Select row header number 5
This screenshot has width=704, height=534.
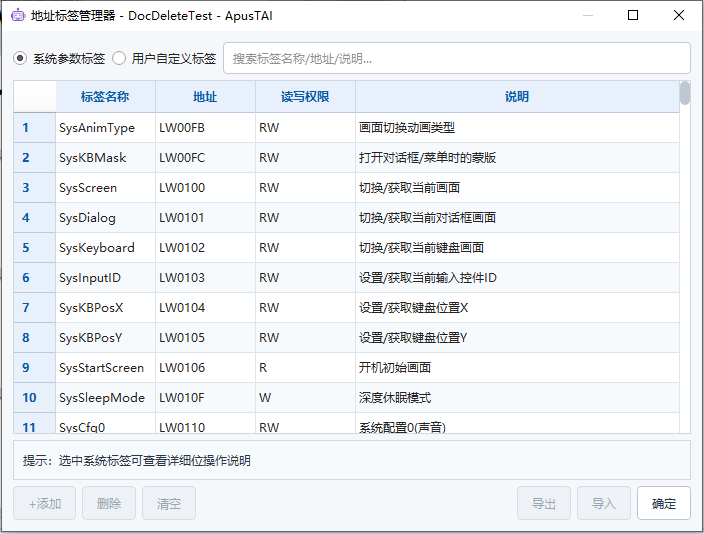point(35,247)
